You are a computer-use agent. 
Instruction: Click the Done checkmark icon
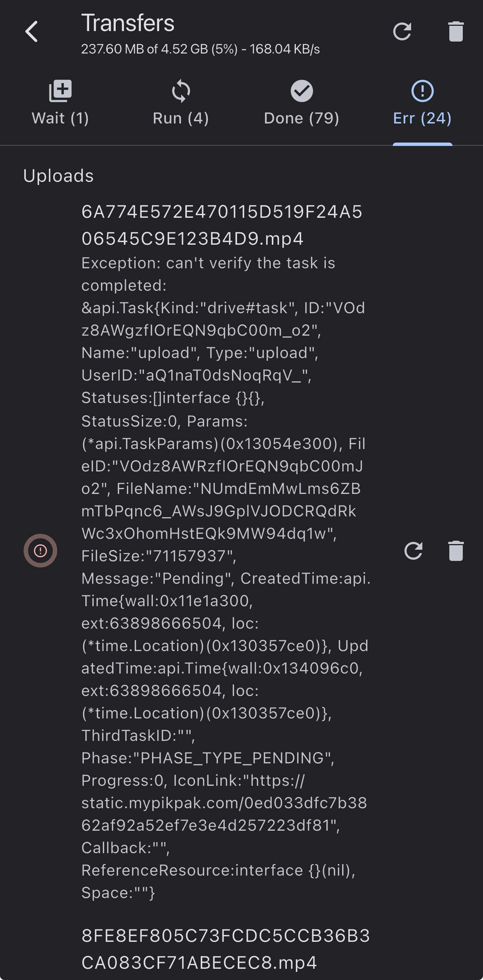301,91
